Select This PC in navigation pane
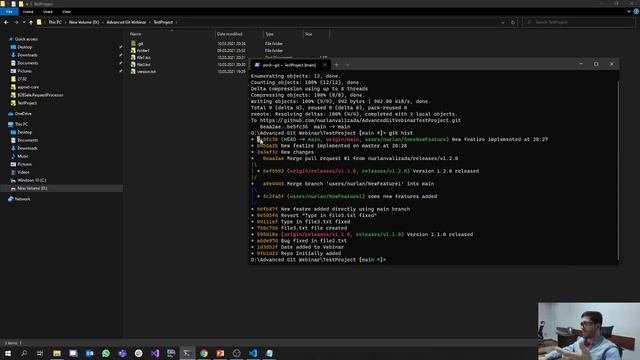 click(x=21, y=124)
